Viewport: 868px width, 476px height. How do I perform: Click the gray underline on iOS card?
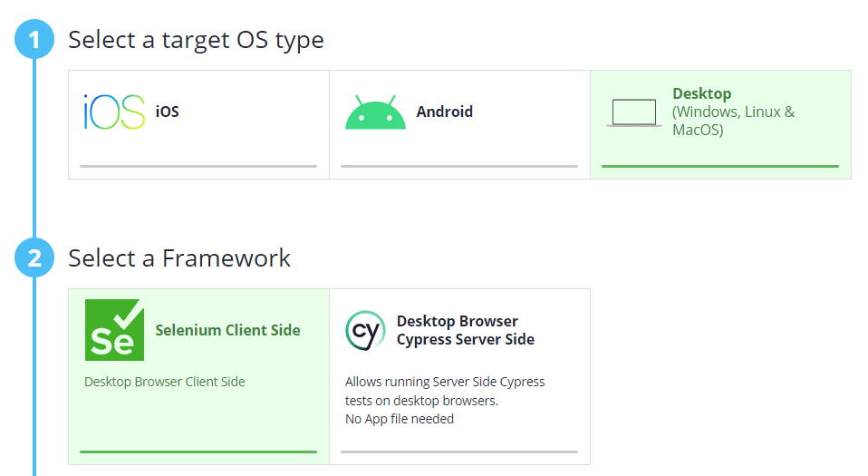[x=198, y=166]
